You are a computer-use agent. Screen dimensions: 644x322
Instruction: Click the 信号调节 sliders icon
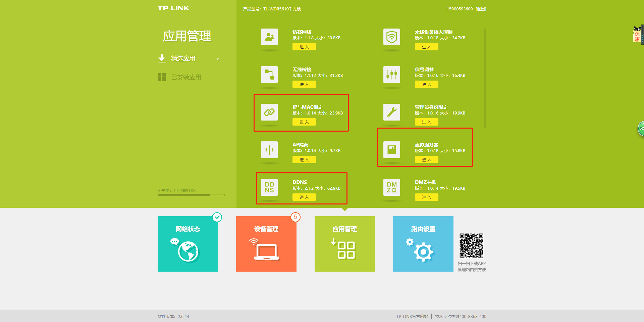click(392, 75)
